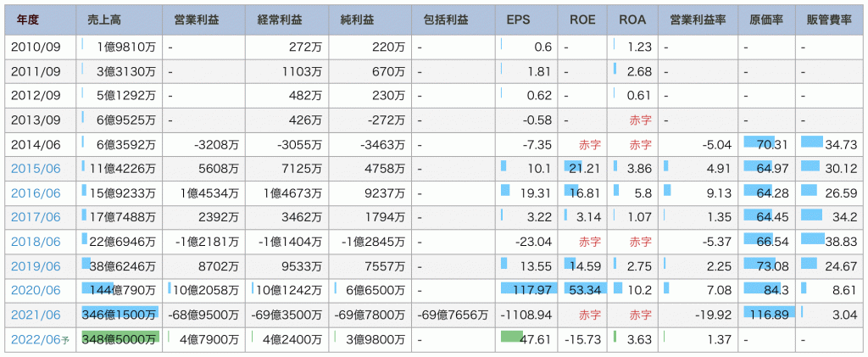Screen dimensions: 868x357
Task: Click the 346億1500万 sales cell
Action: pos(120,314)
